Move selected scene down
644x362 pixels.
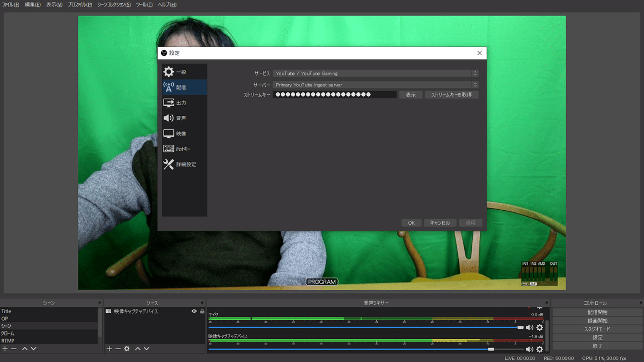point(33,349)
